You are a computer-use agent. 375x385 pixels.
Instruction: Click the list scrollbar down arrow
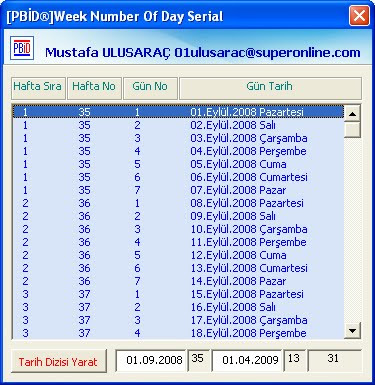point(352,331)
